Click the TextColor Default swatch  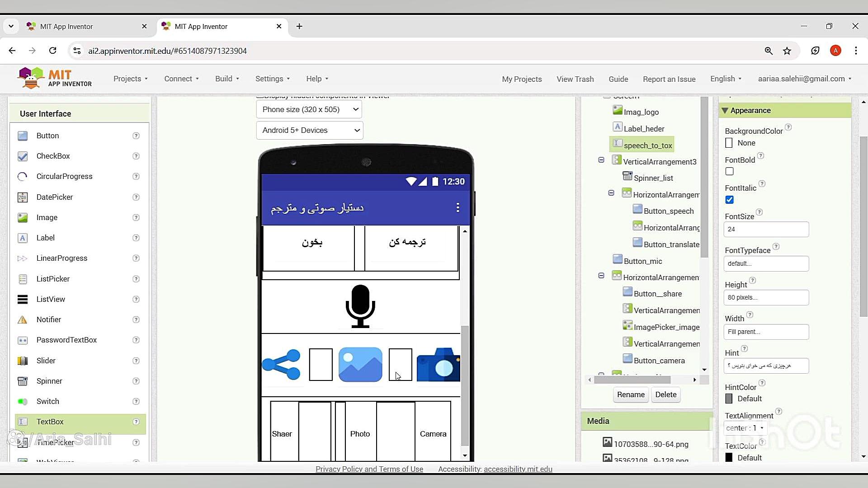tap(729, 458)
